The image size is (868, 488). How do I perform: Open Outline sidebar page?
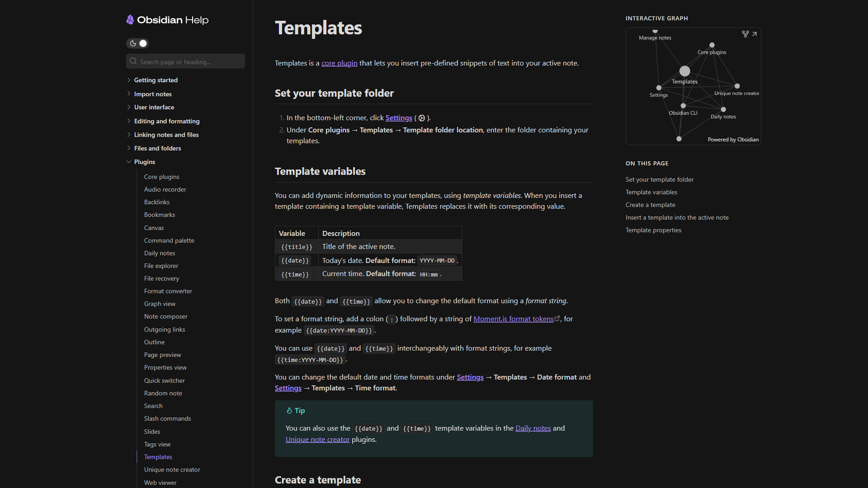point(155,342)
